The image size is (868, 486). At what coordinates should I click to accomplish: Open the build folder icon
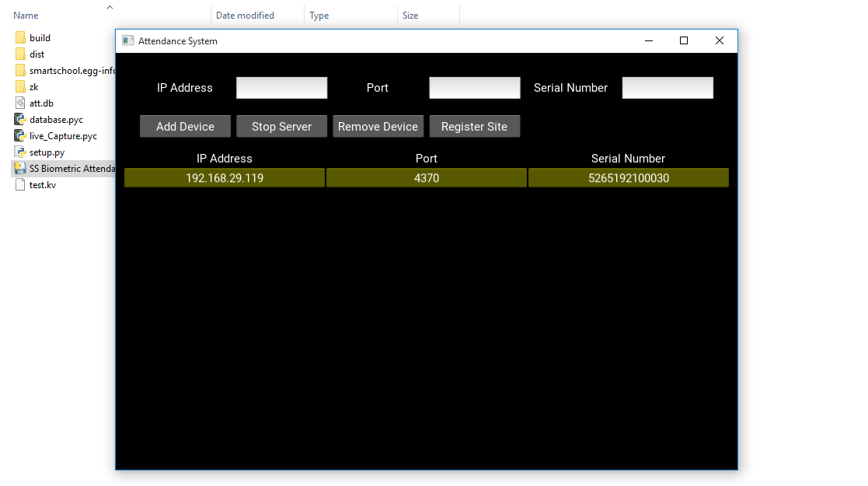point(20,38)
